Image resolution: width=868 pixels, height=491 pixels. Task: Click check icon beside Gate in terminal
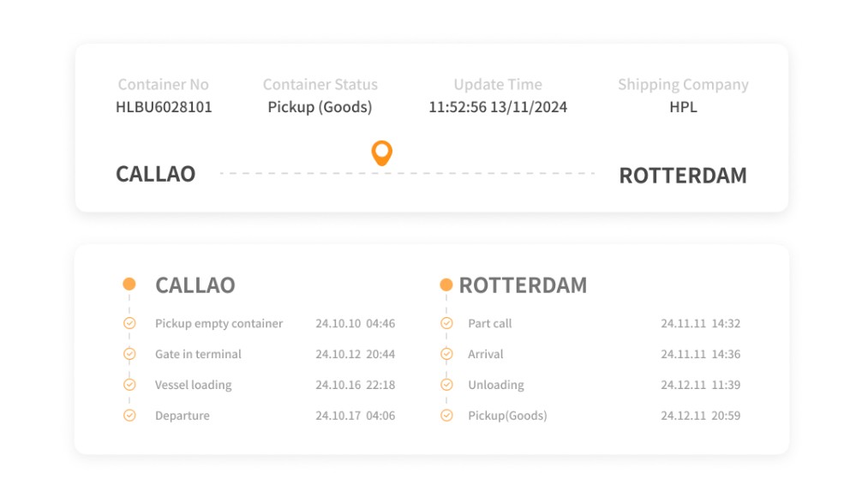129,354
